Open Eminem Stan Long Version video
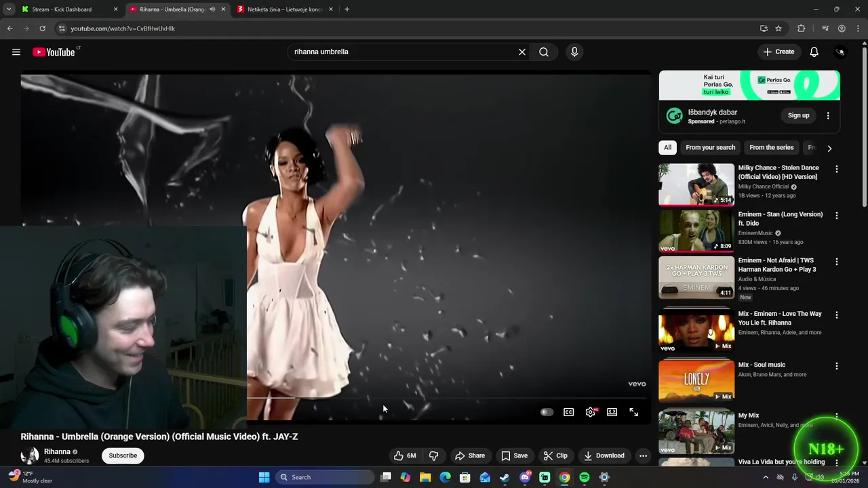 click(696, 230)
